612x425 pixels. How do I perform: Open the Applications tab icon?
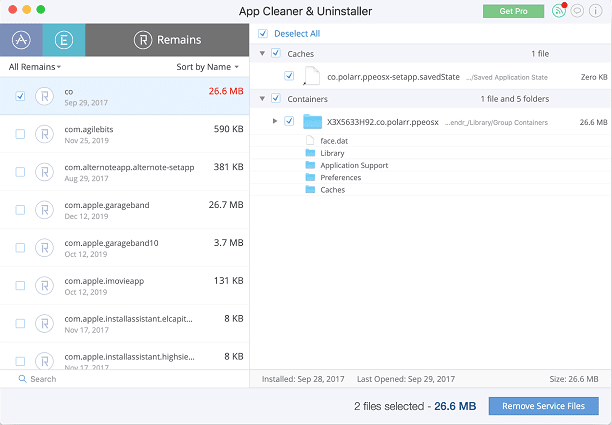pyautogui.click(x=21, y=40)
